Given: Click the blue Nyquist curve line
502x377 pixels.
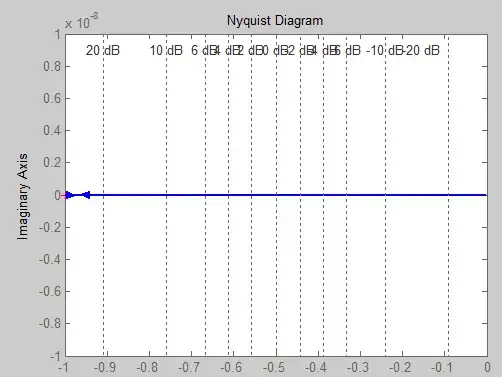Looking at the screenshot, I should tap(287, 195).
